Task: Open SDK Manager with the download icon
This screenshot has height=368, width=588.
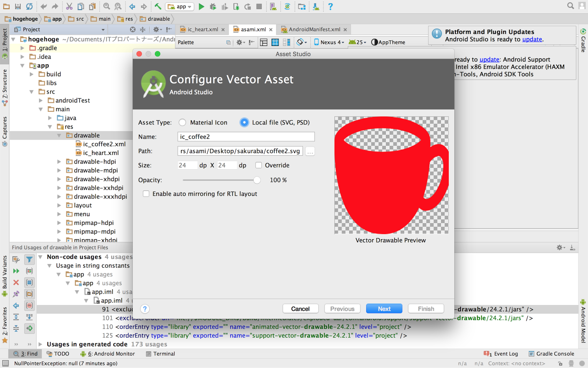Action: [x=316, y=6]
